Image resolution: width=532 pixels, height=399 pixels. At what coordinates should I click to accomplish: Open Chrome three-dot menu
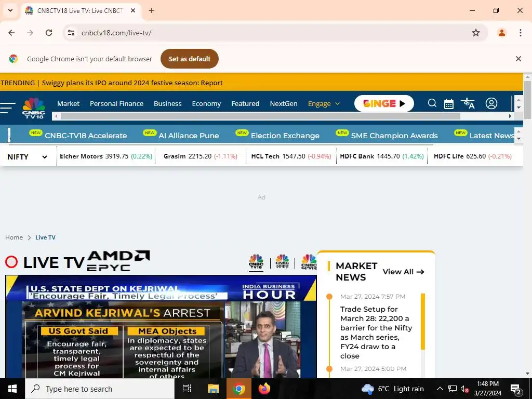[x=520, y=33]
